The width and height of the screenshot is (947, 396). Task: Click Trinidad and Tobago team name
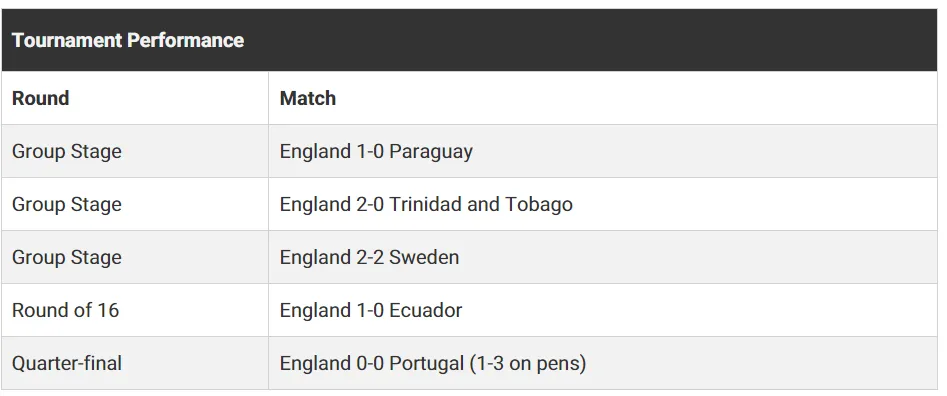481,205
